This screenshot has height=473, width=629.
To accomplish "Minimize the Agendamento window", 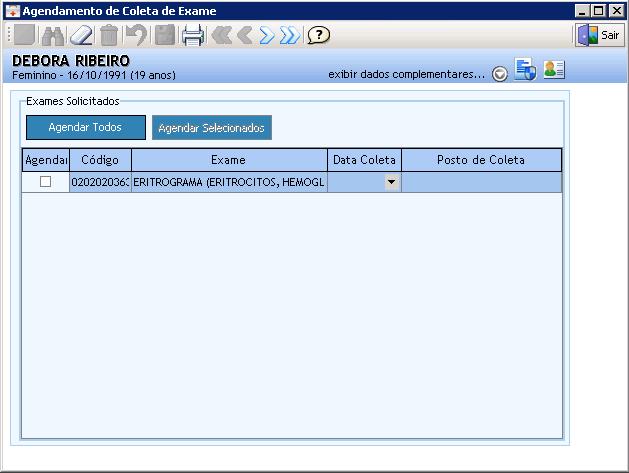I will coord(582,11).
